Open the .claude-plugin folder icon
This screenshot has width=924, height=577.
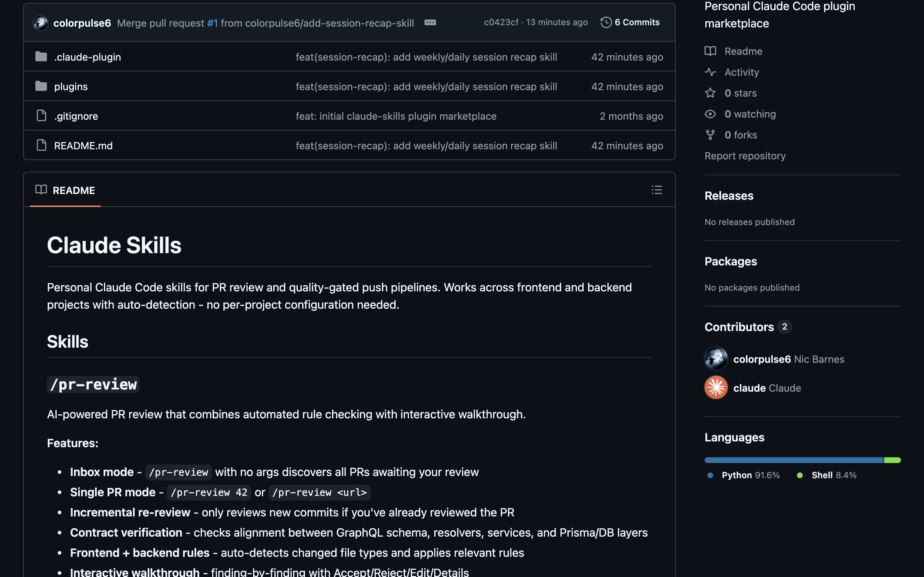coord(41,57)
